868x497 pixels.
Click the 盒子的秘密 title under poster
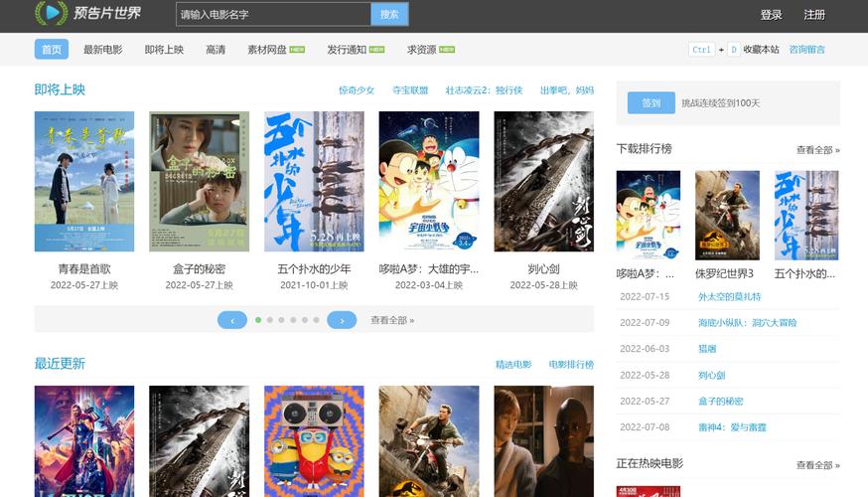pos(200,268)
